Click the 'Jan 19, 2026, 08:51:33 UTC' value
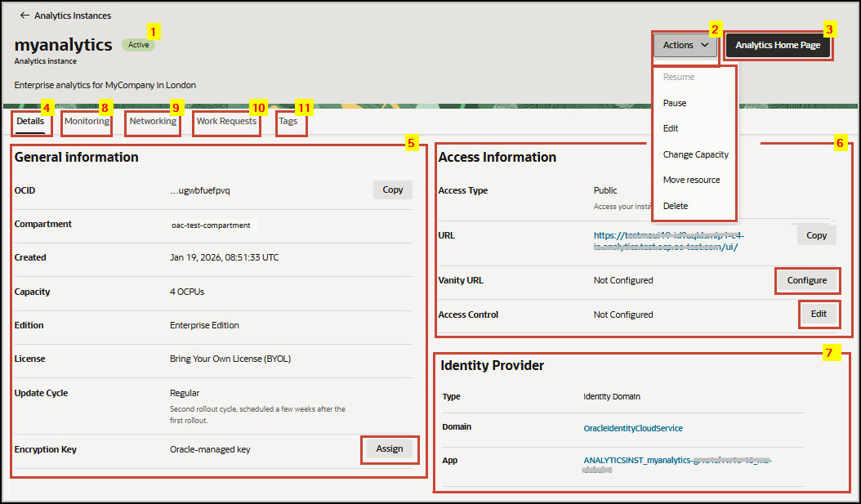Viewport: 861px width, 504px height. pos(224,257)
